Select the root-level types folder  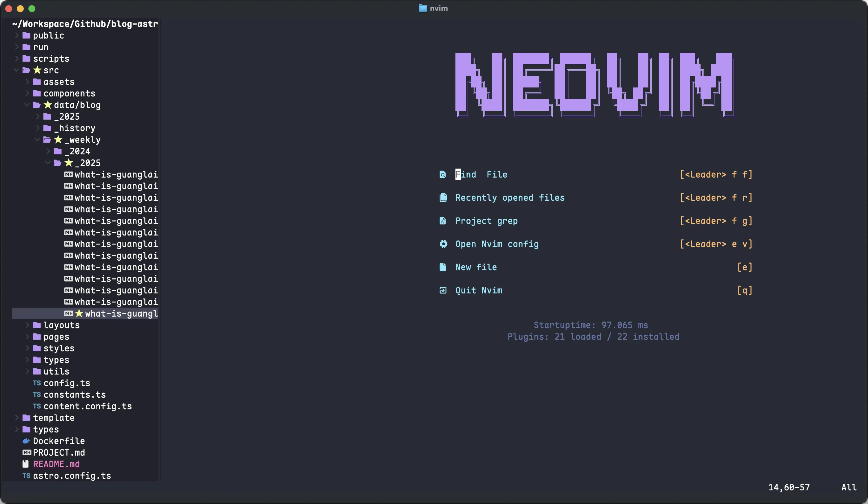(x=46, y=429)
